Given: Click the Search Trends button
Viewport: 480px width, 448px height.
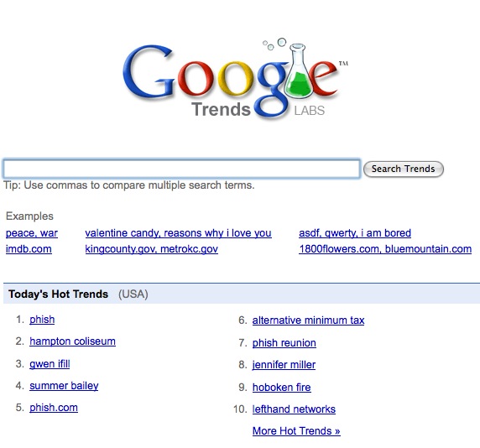Looking at the screenshot, I should [403, 169].
